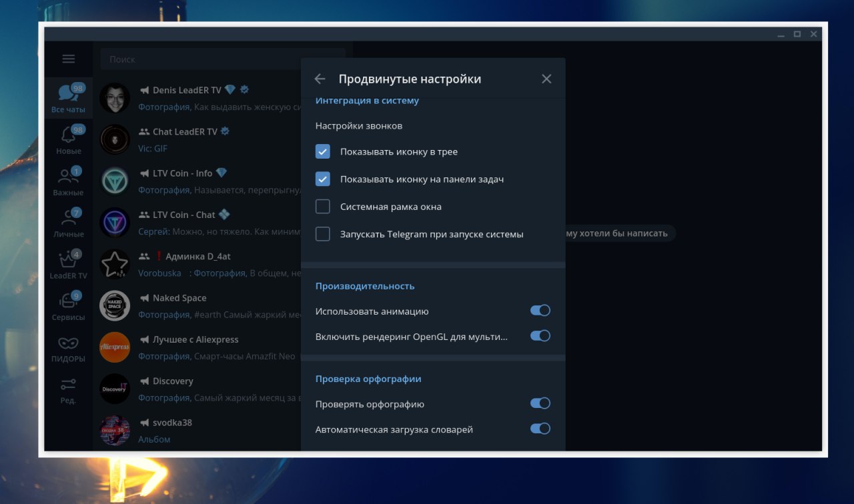Click the Vic: GIF message preview
The image size is (854, 504).
(153, 149)
